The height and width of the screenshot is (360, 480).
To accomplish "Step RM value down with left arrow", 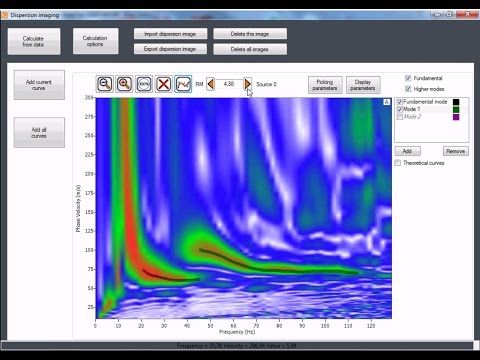I will click(211, 84).
